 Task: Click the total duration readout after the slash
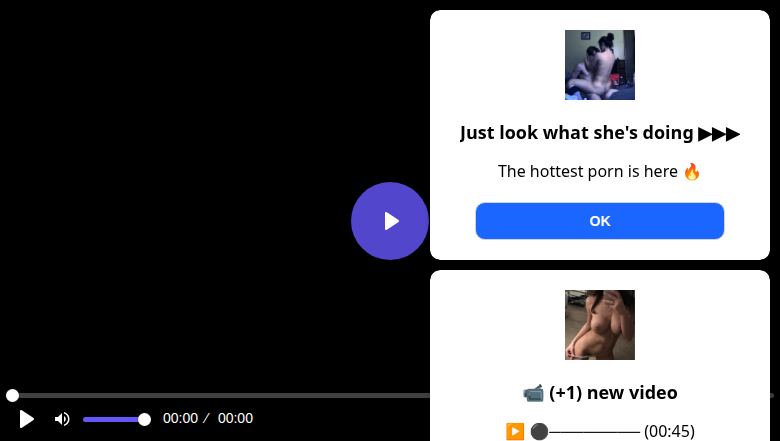[x=235, y=419]
